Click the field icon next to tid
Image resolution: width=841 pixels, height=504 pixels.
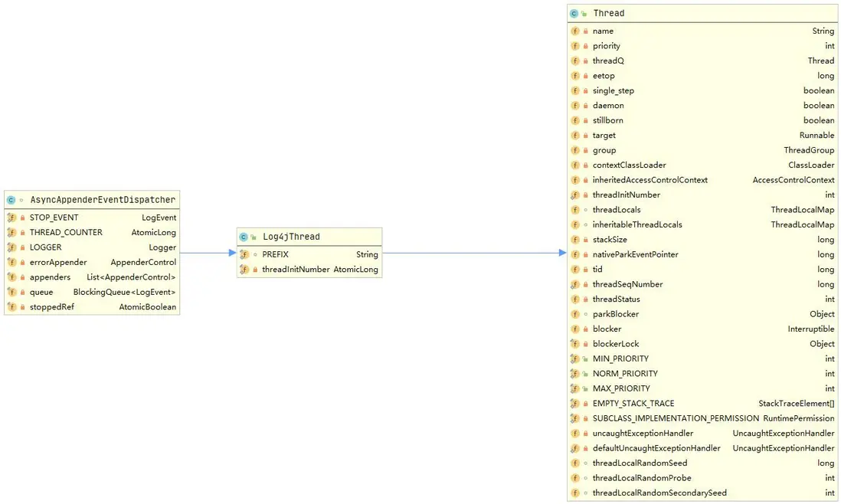point(575,270)
